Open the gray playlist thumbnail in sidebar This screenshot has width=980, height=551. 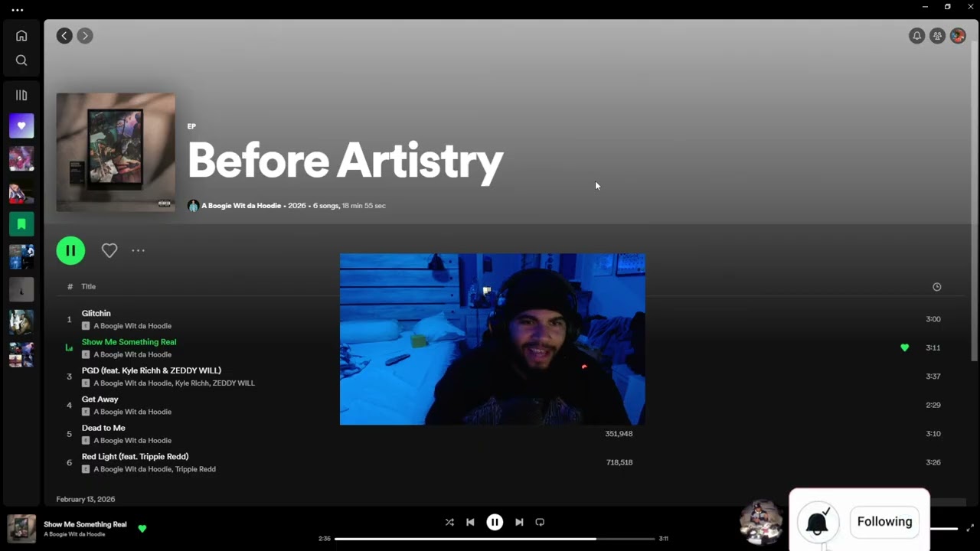[x=21, y=289]
